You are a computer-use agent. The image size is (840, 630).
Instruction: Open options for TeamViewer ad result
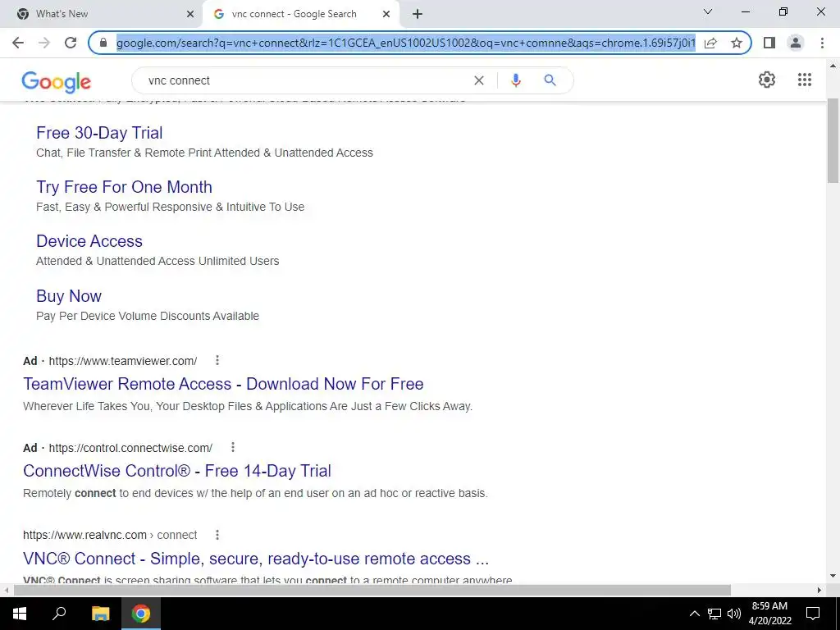(x=217, y=361)
